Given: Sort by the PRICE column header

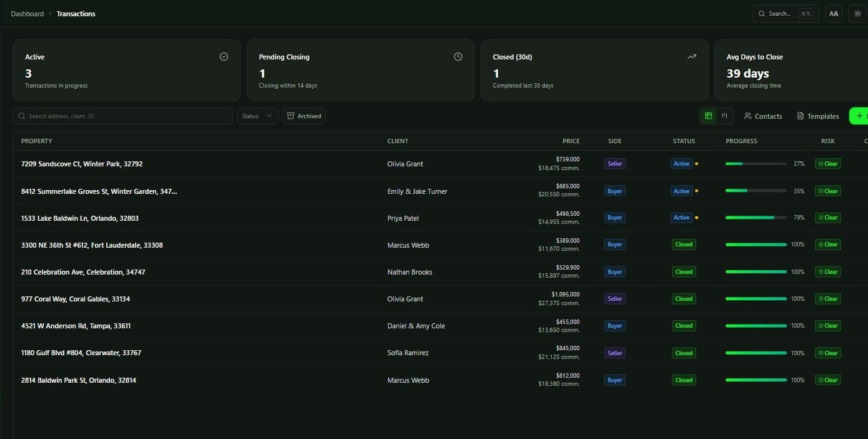Looking at the screenshot, I should pos(571,141).
